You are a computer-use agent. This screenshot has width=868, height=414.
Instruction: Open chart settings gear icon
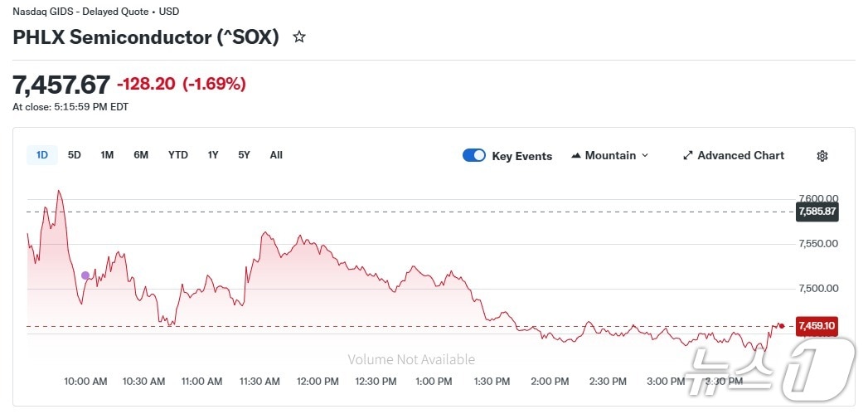tap(822, 156)
